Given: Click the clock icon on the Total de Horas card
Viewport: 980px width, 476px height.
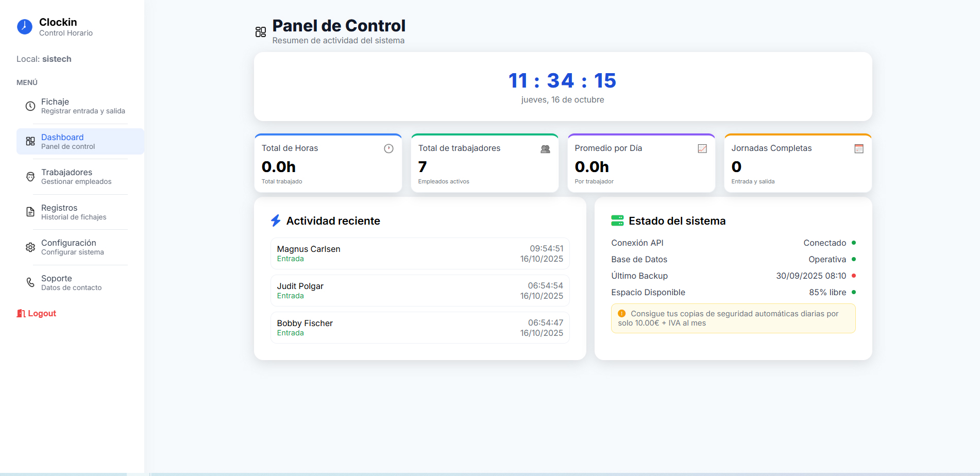Looking at the screenshot, I should click(388, 148).
